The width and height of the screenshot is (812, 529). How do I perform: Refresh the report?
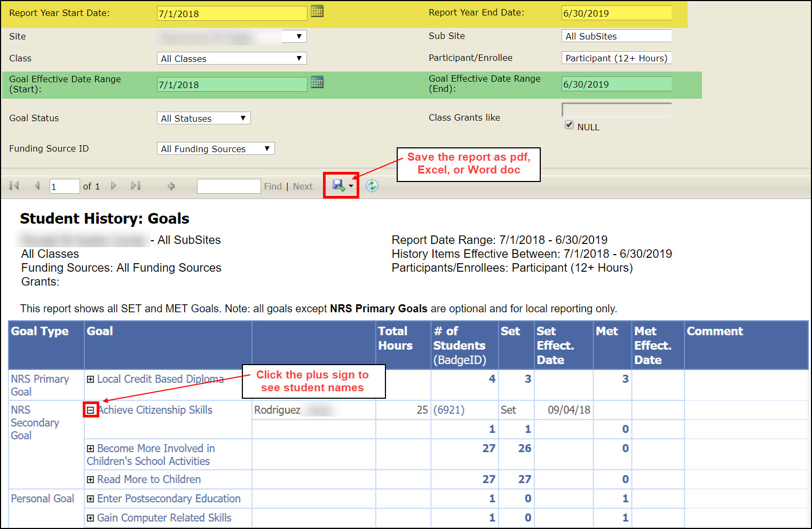coord(372,186)
